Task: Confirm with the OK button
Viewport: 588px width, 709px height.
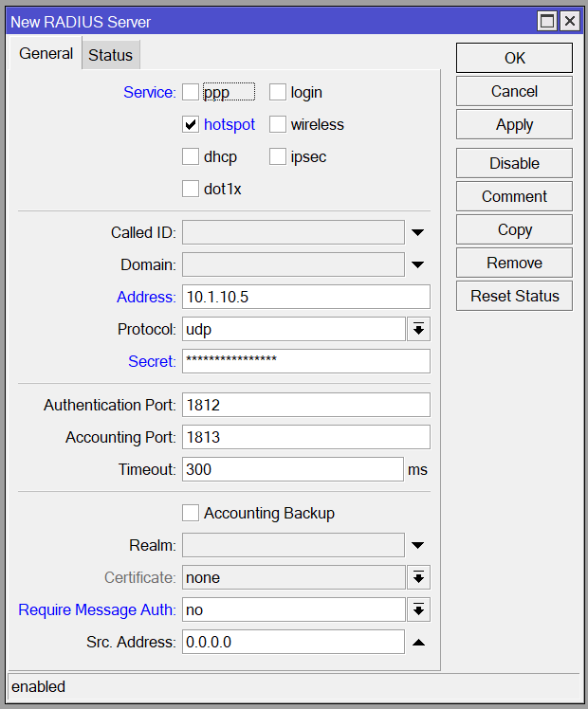Action: click(x=514, y=58)
